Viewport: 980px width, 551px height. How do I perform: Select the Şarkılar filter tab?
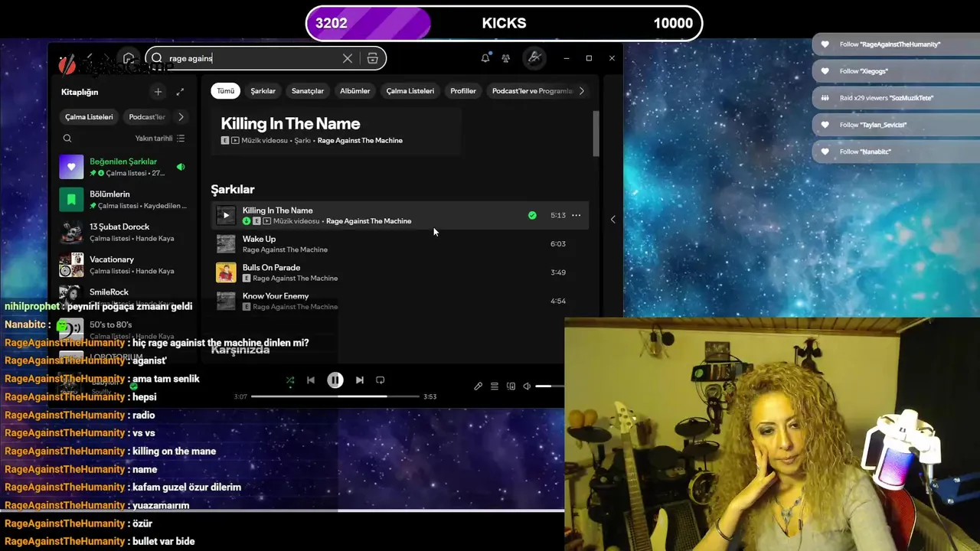pyautogui.click(x=263, y=91)
